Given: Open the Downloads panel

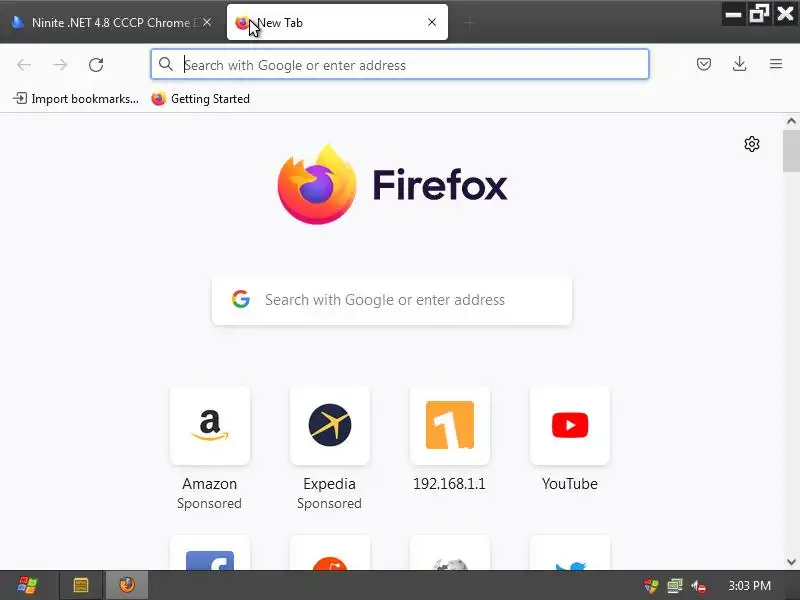Looking at the screenshot, I should point(739,64).
